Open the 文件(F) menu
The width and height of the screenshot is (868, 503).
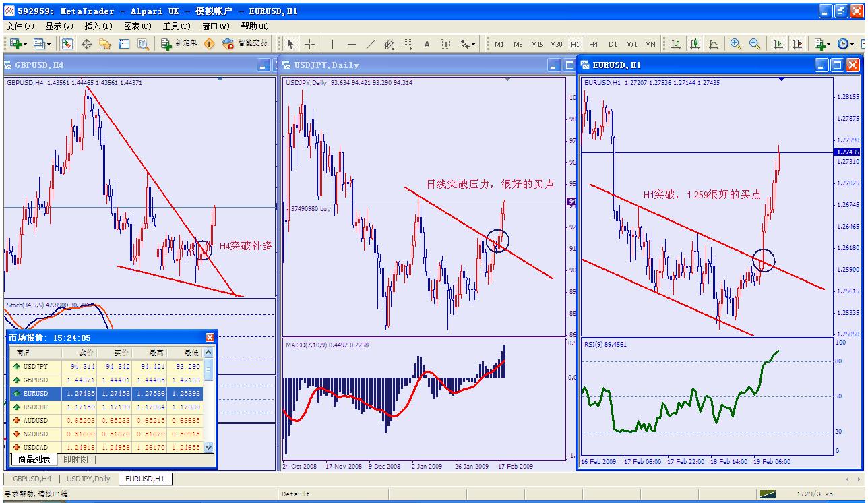point(20,26)
